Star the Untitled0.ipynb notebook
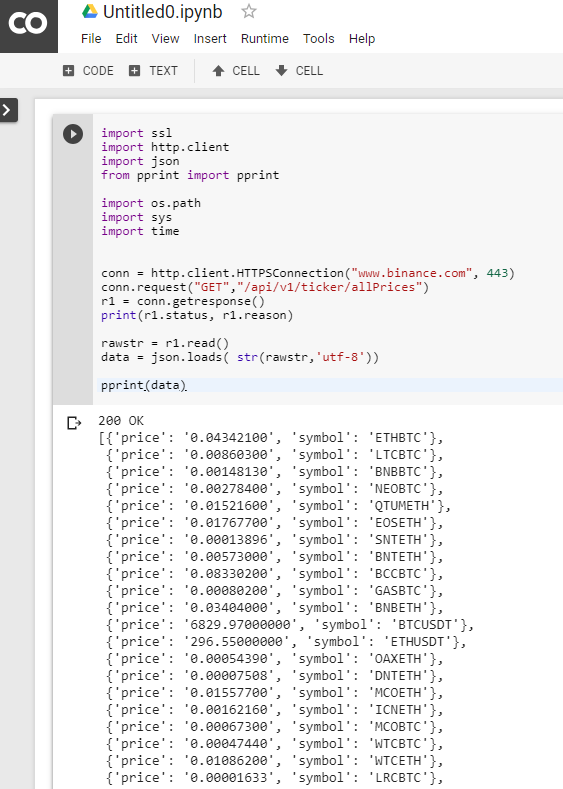Viewport: 563px width, 789px height. click(249, 11)
